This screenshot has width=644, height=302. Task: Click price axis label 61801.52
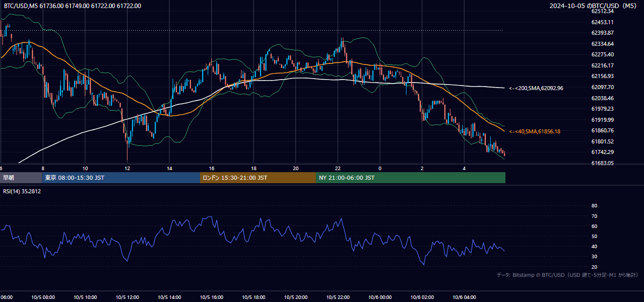coord(602,141)
